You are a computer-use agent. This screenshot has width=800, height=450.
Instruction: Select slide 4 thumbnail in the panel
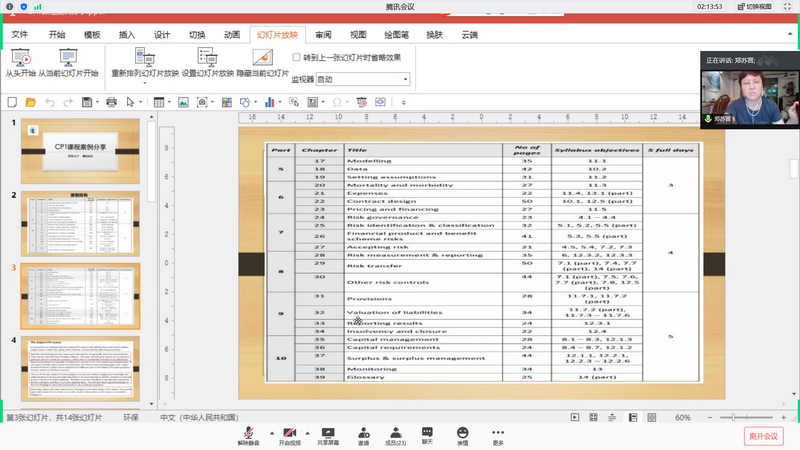(82, 370)
